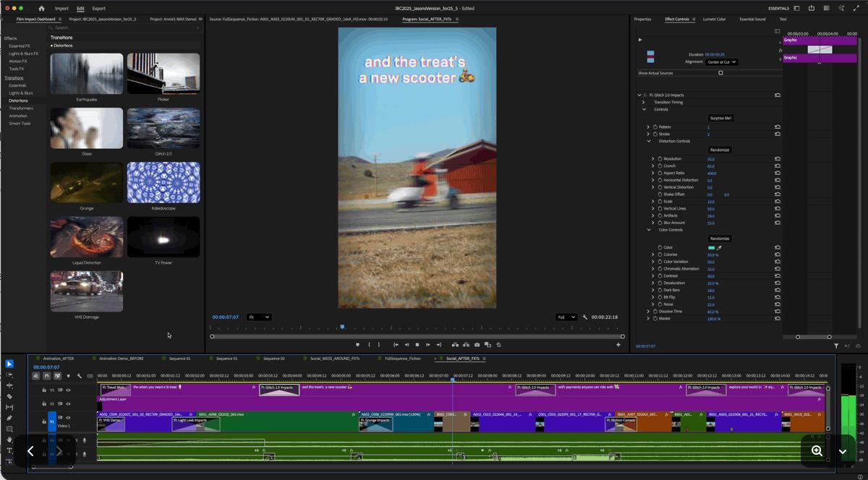868x480 pixels.
Task: Click the Lift button
Action: point(455,345)
